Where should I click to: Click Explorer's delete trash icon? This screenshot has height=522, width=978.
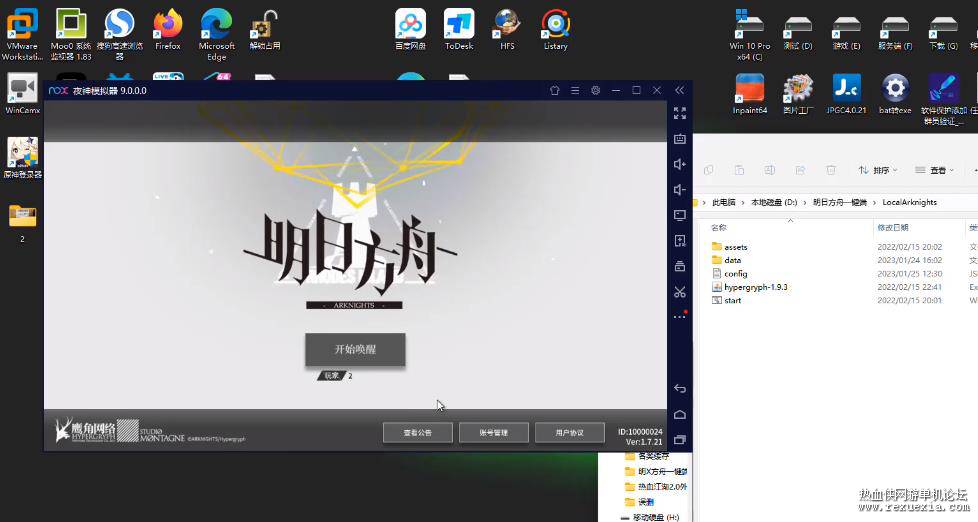pyautogui.click(x=831, y=170)
